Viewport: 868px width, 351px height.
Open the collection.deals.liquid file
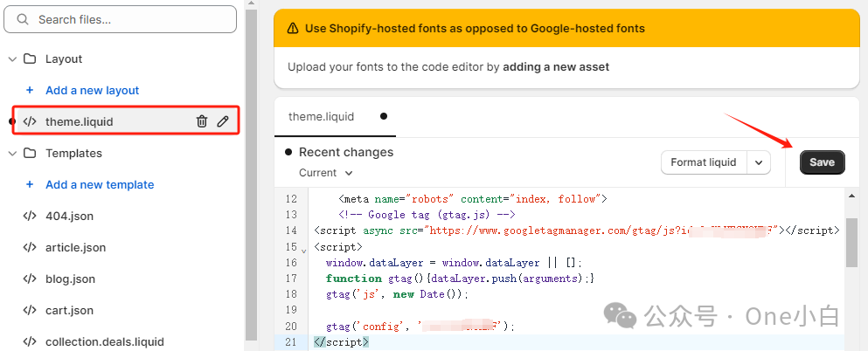click(x=105, y=342)
